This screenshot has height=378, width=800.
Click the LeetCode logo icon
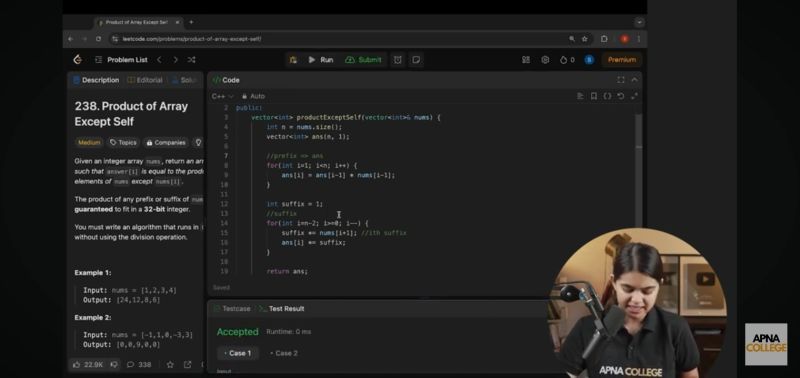tap(78, 60)
